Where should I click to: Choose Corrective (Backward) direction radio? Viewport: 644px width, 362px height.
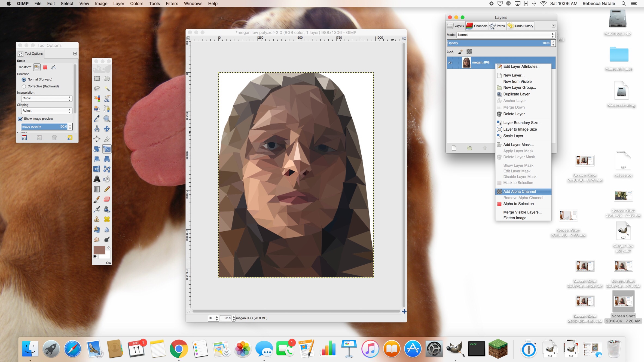pyautogui.click(x=24, y=86)
